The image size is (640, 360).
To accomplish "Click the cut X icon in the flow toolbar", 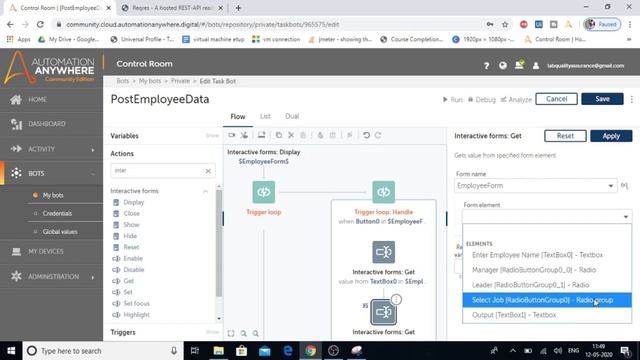I will coord(291,135).
